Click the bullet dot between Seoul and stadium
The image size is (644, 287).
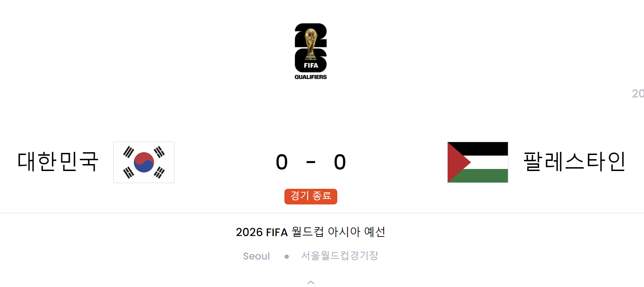[286, 257]
